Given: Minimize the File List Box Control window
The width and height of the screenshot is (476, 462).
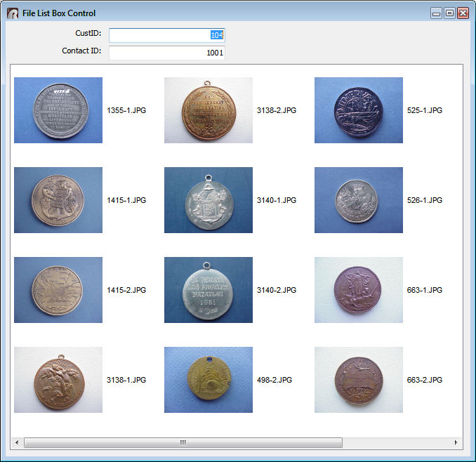Looking at the screenshot, I should (437, 13).
